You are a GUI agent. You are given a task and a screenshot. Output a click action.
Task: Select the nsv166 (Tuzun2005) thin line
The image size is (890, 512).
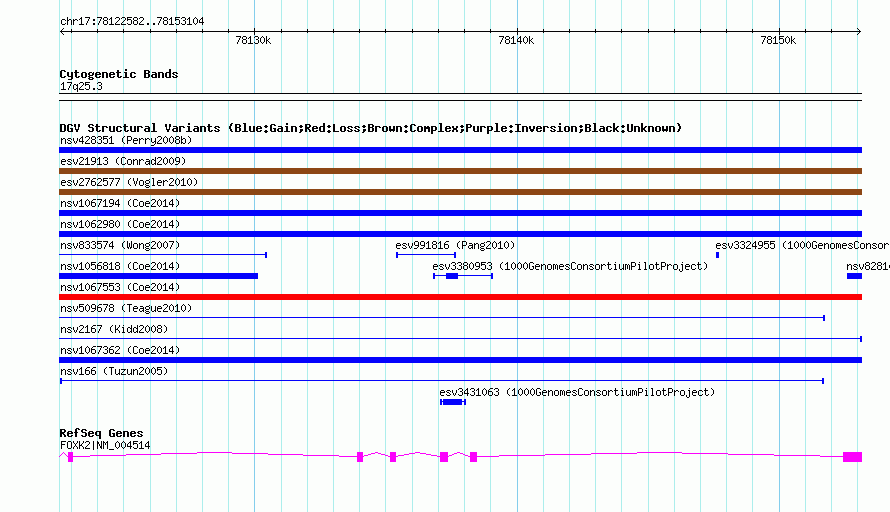point(442,381)
